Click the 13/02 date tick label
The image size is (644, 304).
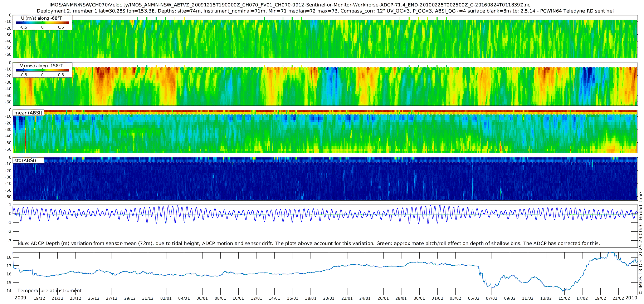[546, 298]
